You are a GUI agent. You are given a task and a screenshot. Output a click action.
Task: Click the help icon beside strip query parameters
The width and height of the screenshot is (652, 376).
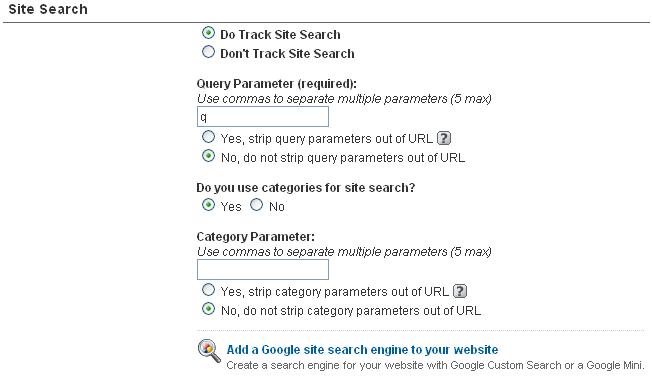pos(444,138)
